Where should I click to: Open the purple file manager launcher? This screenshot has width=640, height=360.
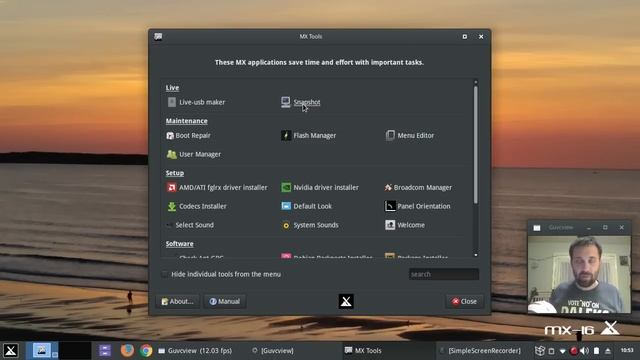(x=105, y=351)
